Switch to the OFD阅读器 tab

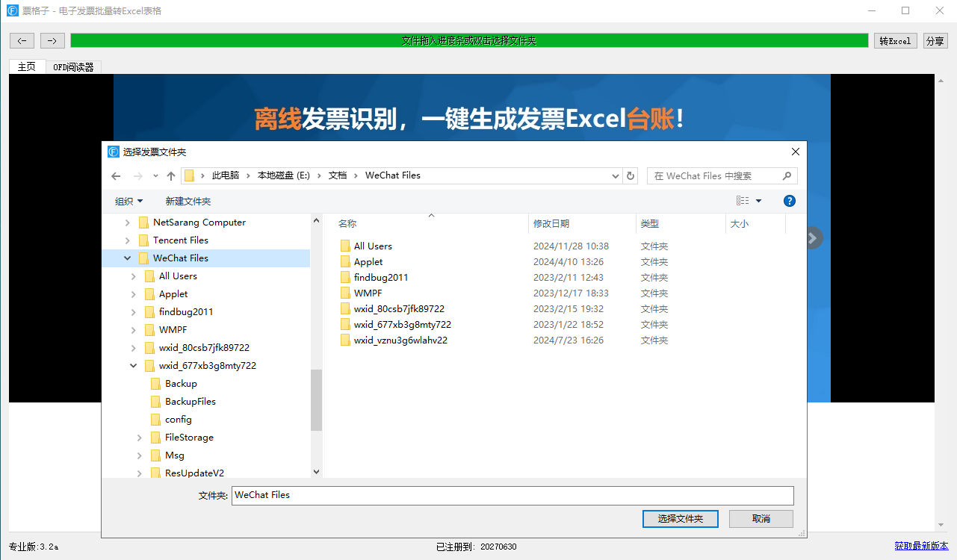(73, 67)
